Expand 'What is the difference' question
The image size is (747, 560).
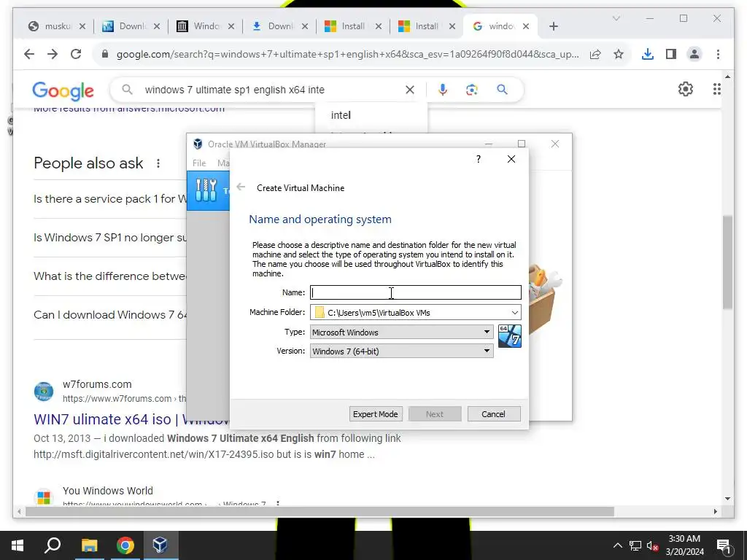coord(110,276)
